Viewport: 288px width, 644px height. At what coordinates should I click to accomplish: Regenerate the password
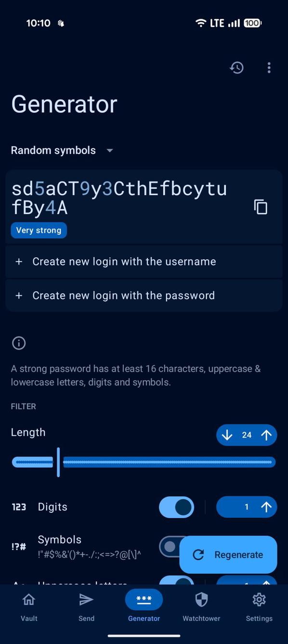[x=228, y=555]
